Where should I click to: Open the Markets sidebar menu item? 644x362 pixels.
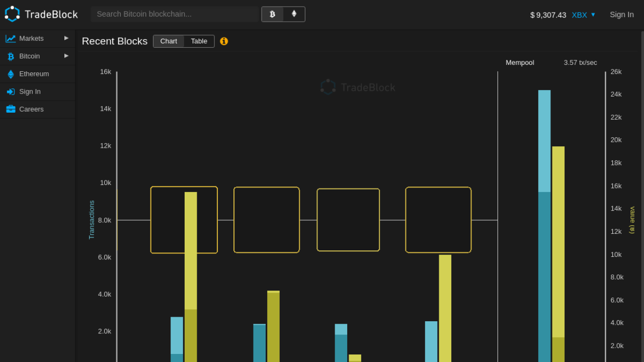[x=38, y=39]
